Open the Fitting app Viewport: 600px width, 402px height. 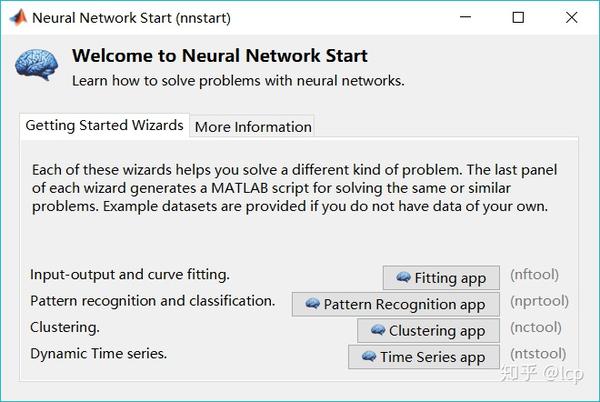(x=441, y=278)
